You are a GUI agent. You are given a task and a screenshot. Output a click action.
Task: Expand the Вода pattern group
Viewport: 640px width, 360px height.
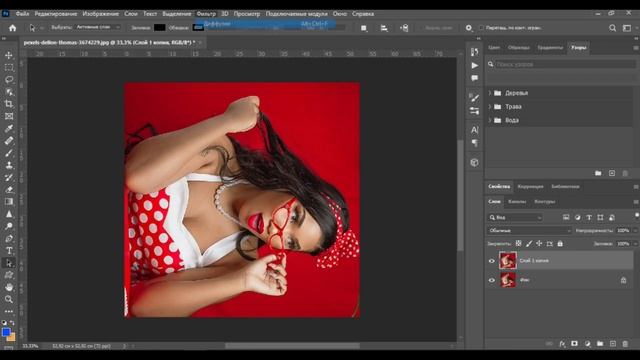tap(490, 120)
